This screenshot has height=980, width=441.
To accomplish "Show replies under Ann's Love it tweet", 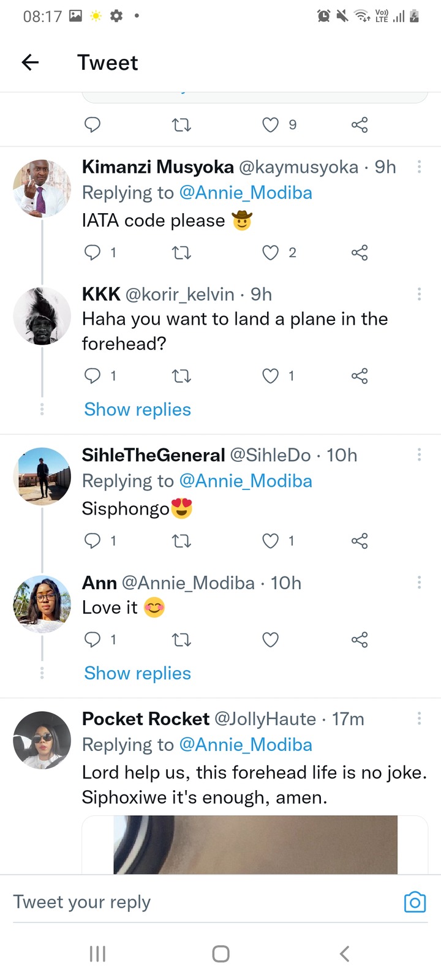I will click(138, 673).
